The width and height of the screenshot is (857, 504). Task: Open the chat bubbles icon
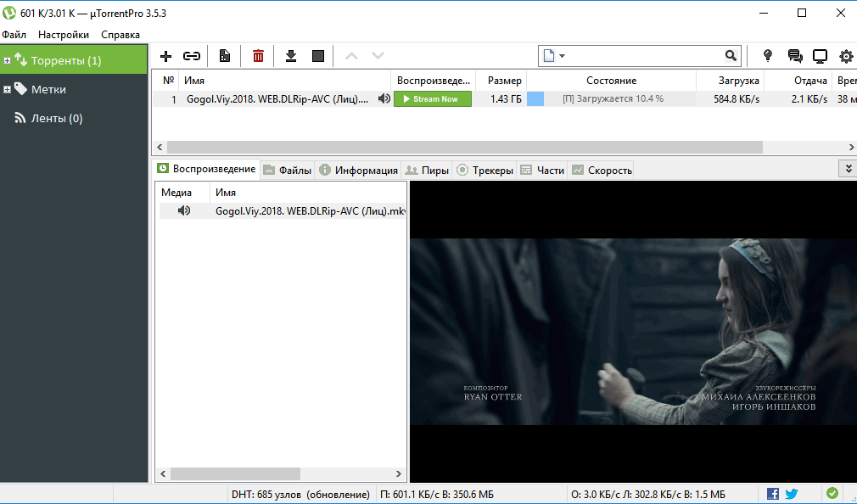795,56
